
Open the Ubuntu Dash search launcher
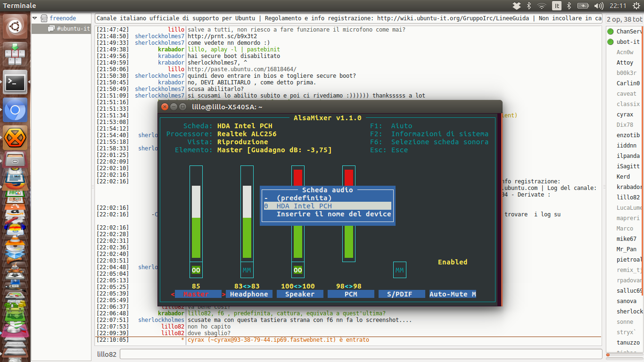pyautogui.click(x=16, y=26)
